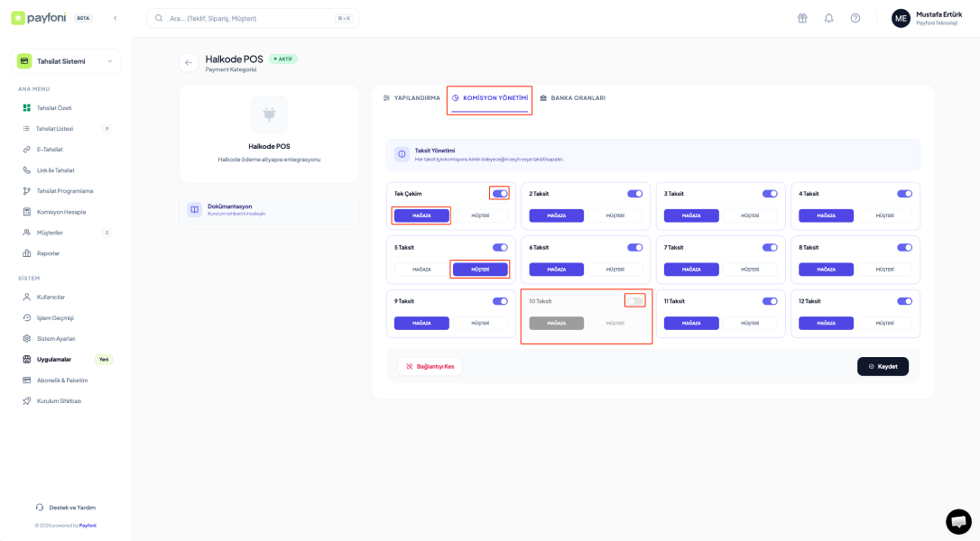Disable the 12 Taksit switch
Image resolution: width=980 pixels, height=541 pixels.
click(x=904, y=301)
